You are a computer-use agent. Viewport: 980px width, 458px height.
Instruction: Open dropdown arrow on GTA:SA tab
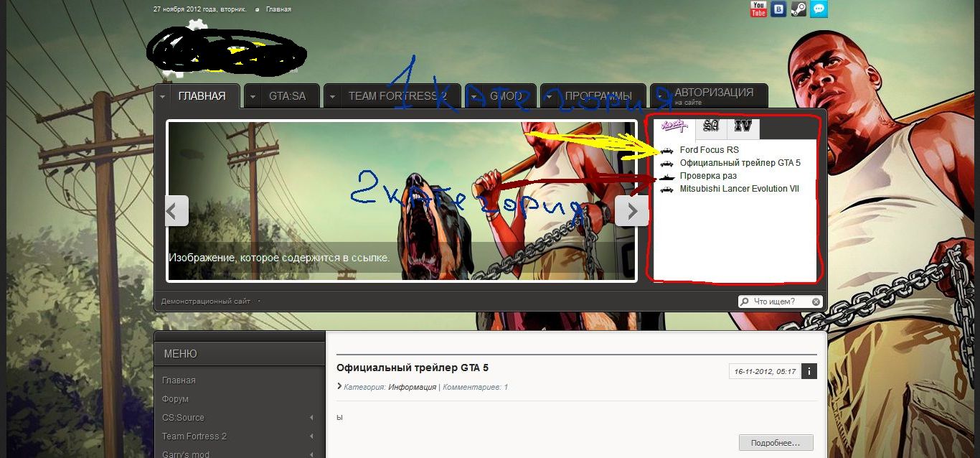[x=253, y=96]
